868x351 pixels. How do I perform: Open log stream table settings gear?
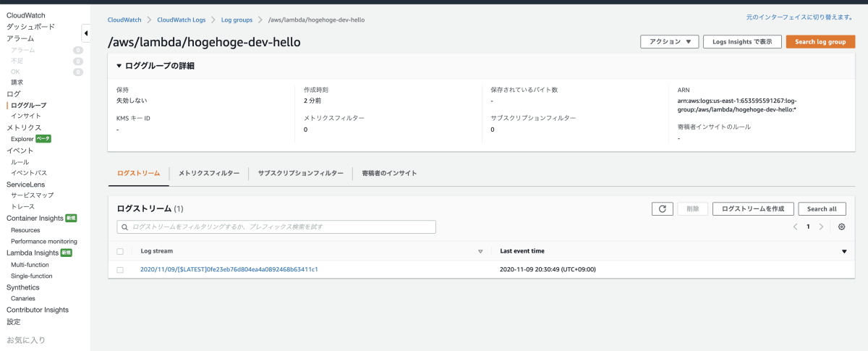coord(841,227)
